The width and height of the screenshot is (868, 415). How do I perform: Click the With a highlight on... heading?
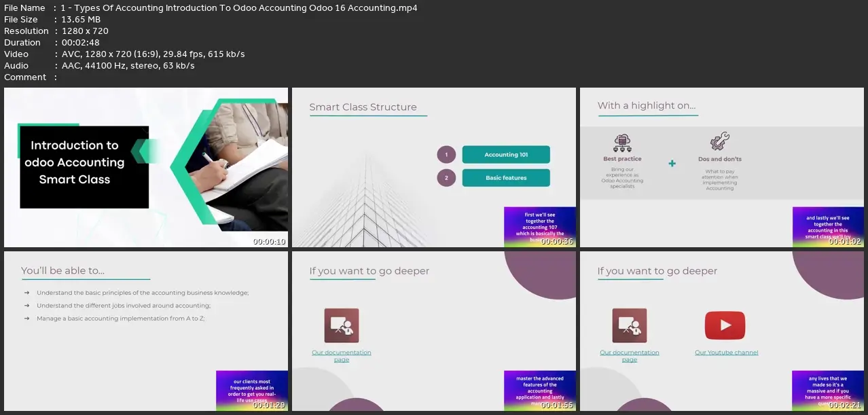pyautogui.click(x=647, y=105)
